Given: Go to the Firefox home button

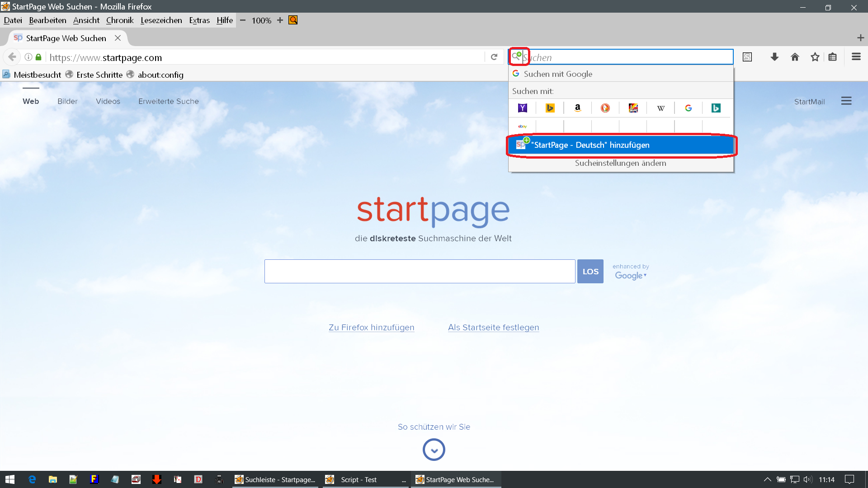Looking at the screenshot, I should tap(795, 57).
